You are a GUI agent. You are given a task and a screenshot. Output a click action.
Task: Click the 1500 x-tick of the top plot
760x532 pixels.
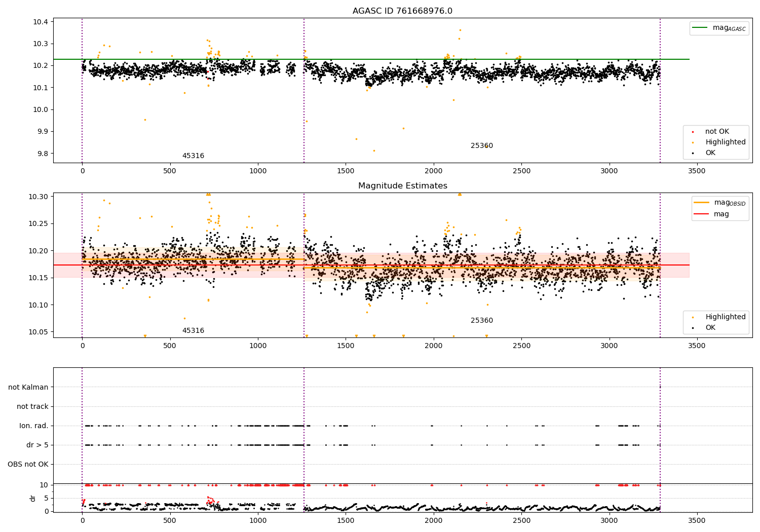click(x=346, y=171)
